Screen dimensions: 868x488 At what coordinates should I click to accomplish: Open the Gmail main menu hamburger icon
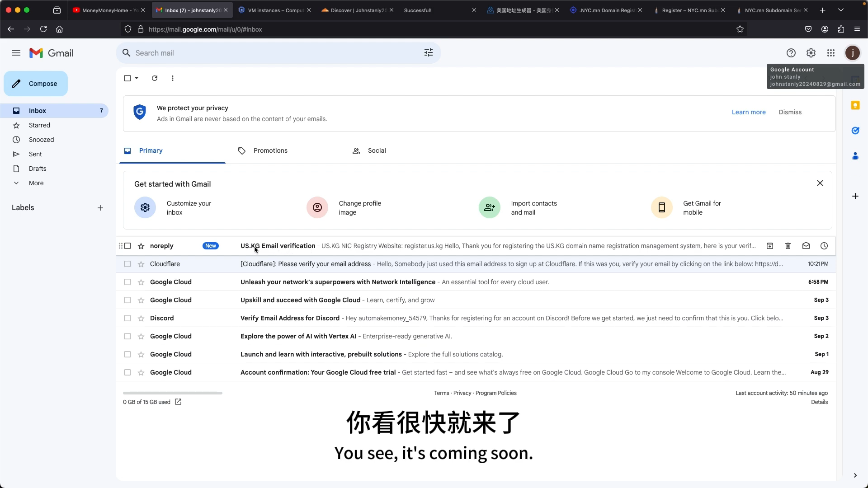tap(16, 53)
